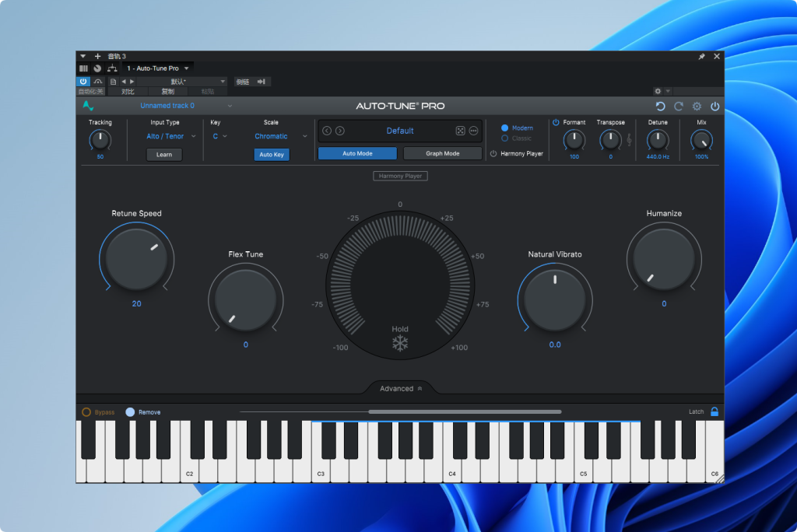Click the plus icon in title bar
This screenshot has height=532, width=797.
(97, 57)
